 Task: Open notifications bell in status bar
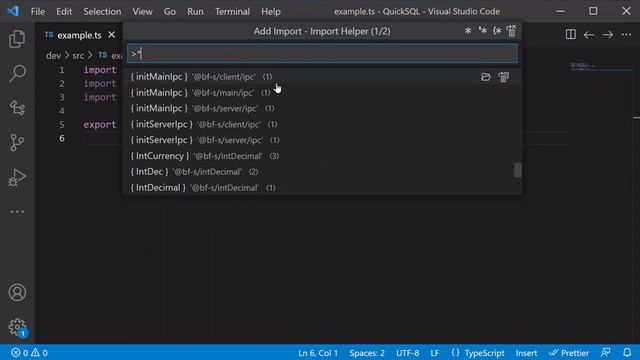(627, 352)
